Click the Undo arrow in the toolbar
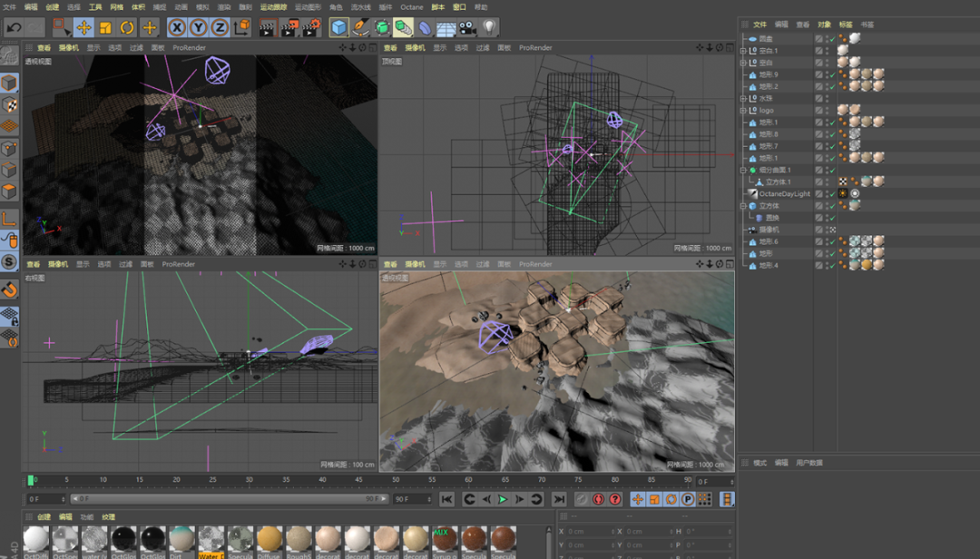The image size is (980, 559). [x=14, y=27]
